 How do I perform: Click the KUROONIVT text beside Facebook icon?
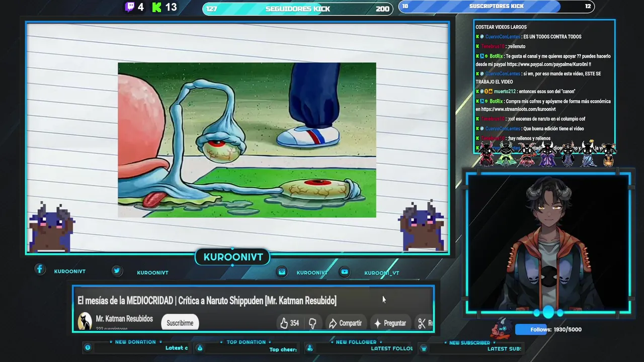click(70, 271)
